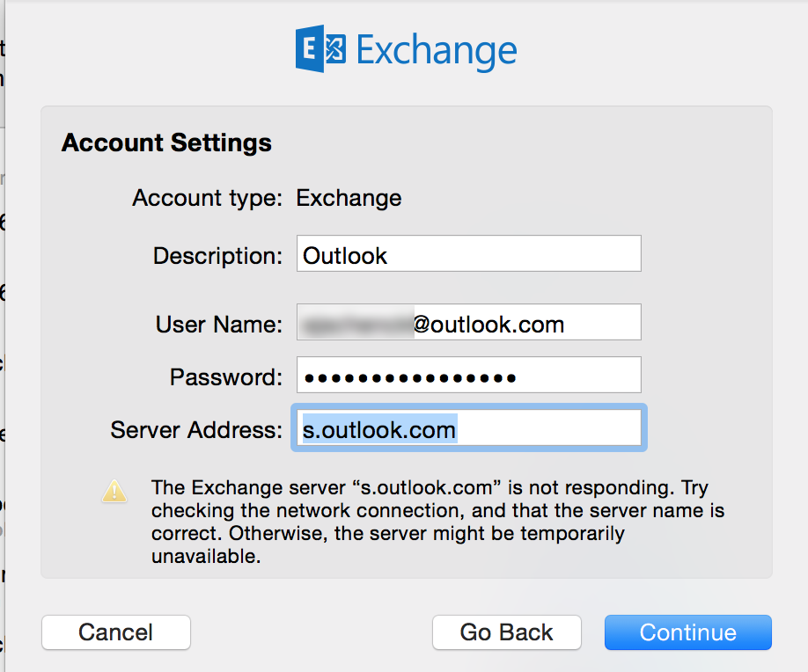Click the Account Settings heading

pos(166,142)
